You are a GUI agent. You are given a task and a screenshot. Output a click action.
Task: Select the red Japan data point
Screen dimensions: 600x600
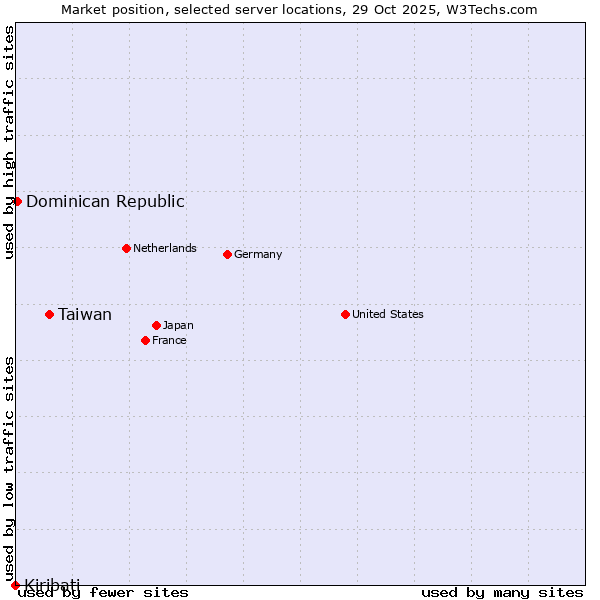[x=156, y=325]
